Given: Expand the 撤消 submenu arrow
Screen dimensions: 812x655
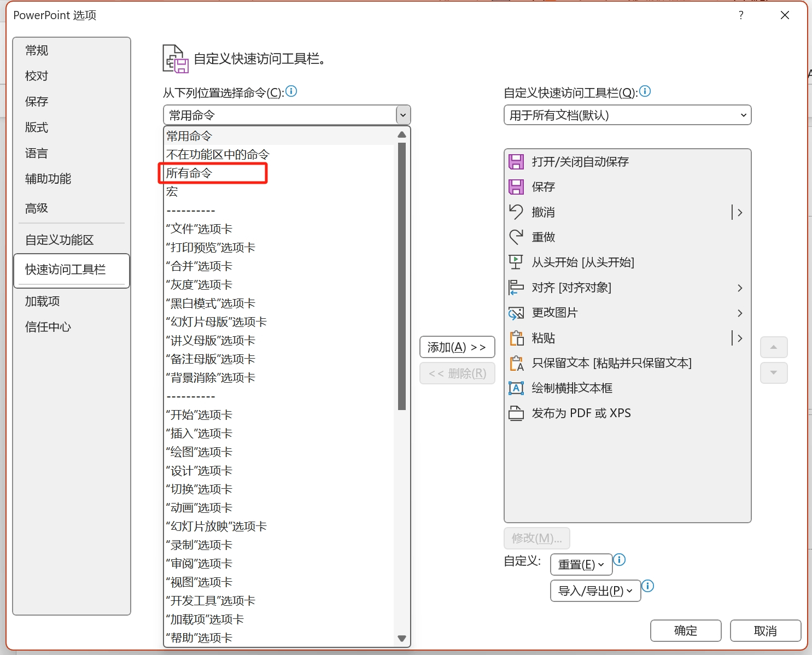Looking at the screenshot, I should coord(739,213).
